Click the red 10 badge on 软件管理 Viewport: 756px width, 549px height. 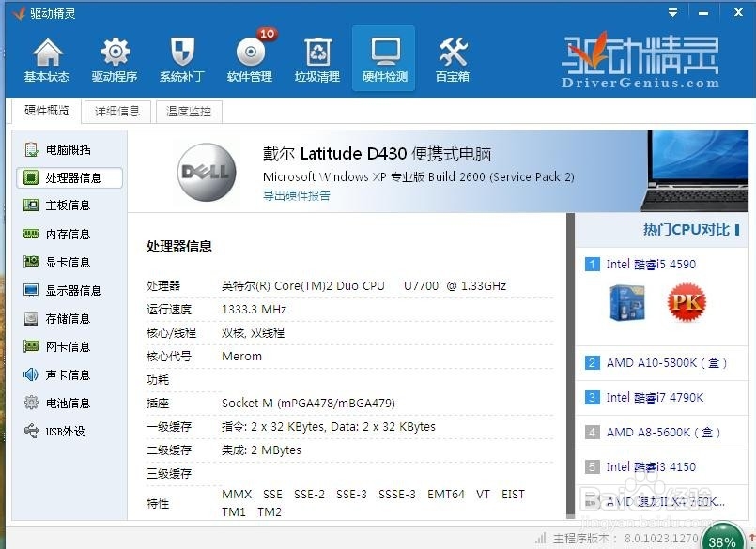coord(267,33)
